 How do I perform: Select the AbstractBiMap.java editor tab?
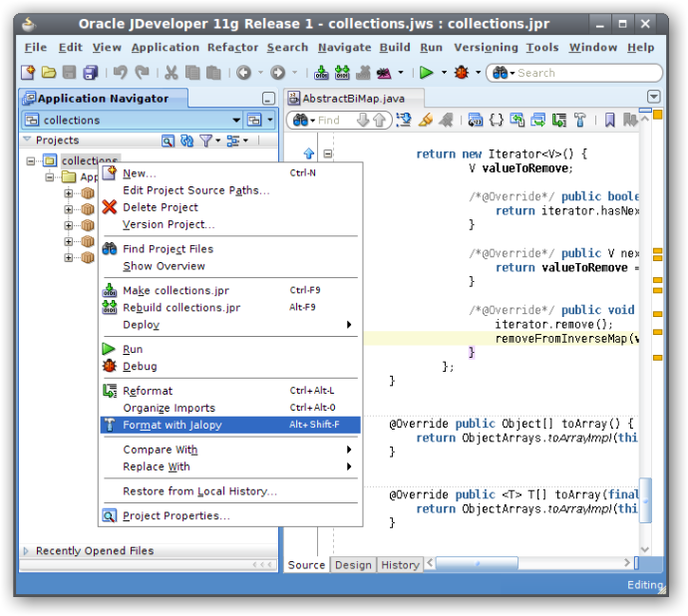click(354, 99)
